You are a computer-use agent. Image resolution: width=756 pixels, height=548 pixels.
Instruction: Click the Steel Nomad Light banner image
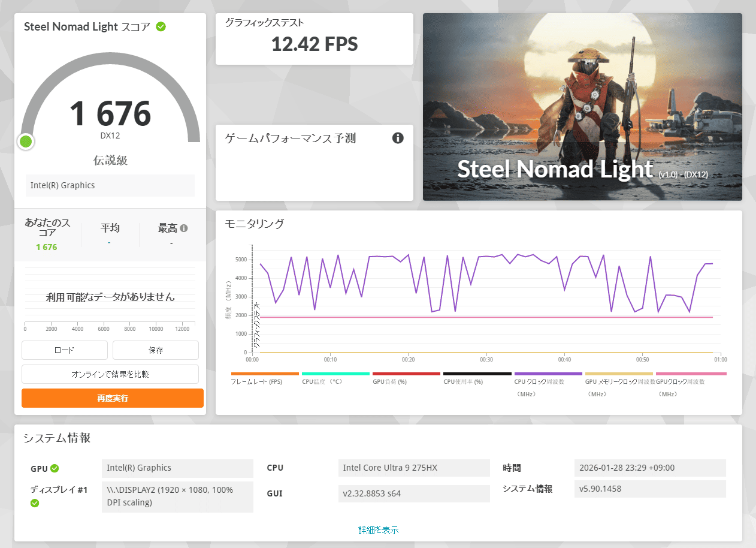[582, 107]
